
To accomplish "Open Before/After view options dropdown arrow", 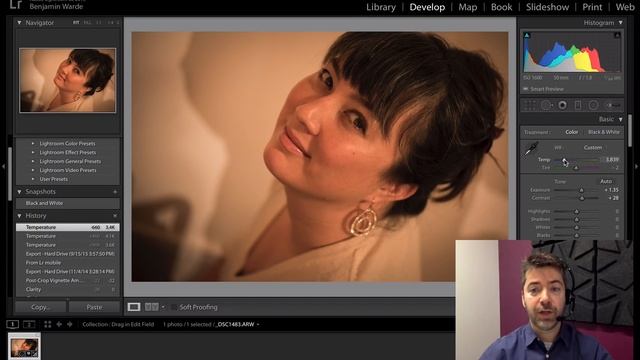I will [x=163, y=307].
